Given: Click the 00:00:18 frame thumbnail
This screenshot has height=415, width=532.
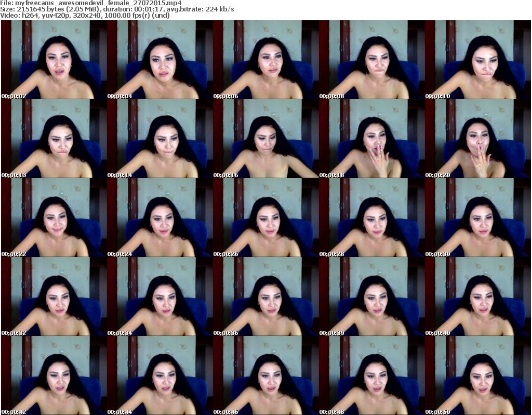Looking at the screenshot, I should point(371,139).
